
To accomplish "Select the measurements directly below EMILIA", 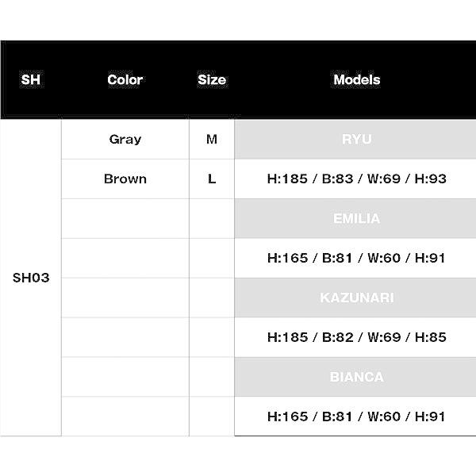I will click(x=356, y=259).
